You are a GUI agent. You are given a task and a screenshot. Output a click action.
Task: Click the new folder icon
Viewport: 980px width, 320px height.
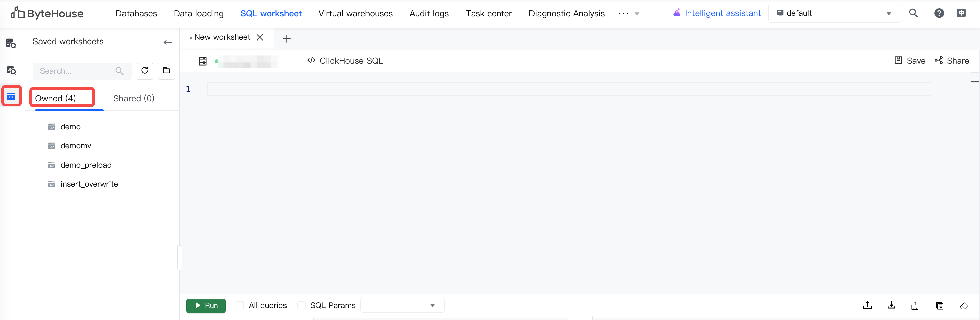coord(166,71)
